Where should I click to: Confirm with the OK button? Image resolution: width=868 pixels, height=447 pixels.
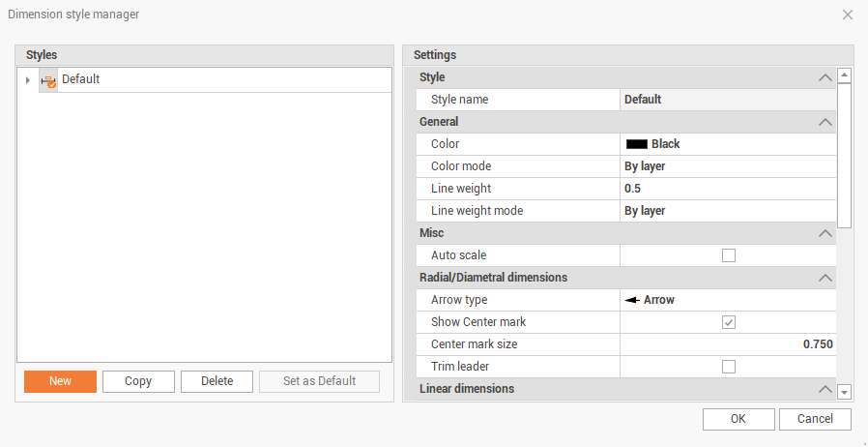(x=738, y=419)
